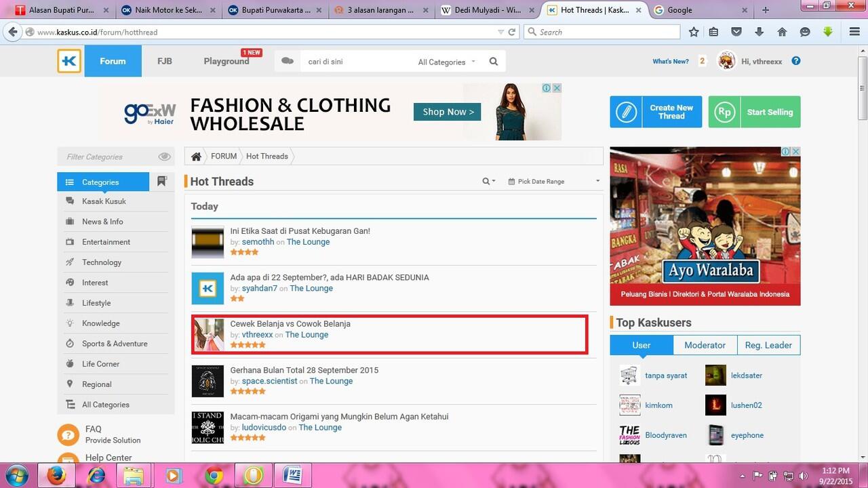Click the ad info icon on banner
868x488 pixels.
click(x=546, y=88)
